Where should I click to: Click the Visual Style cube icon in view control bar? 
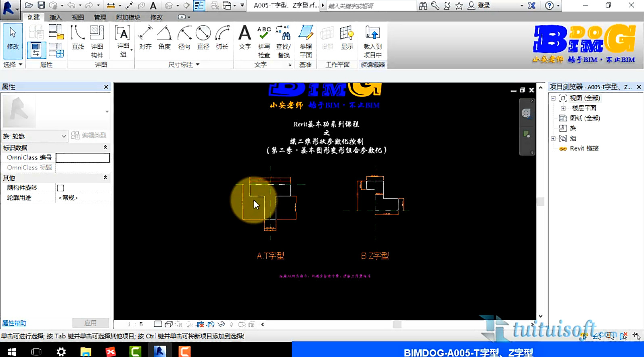[169, 324]
